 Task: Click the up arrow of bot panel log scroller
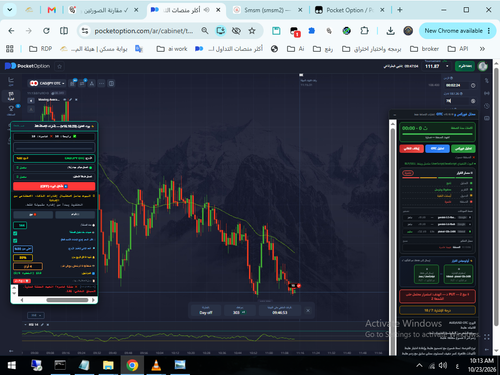[14, 288]
